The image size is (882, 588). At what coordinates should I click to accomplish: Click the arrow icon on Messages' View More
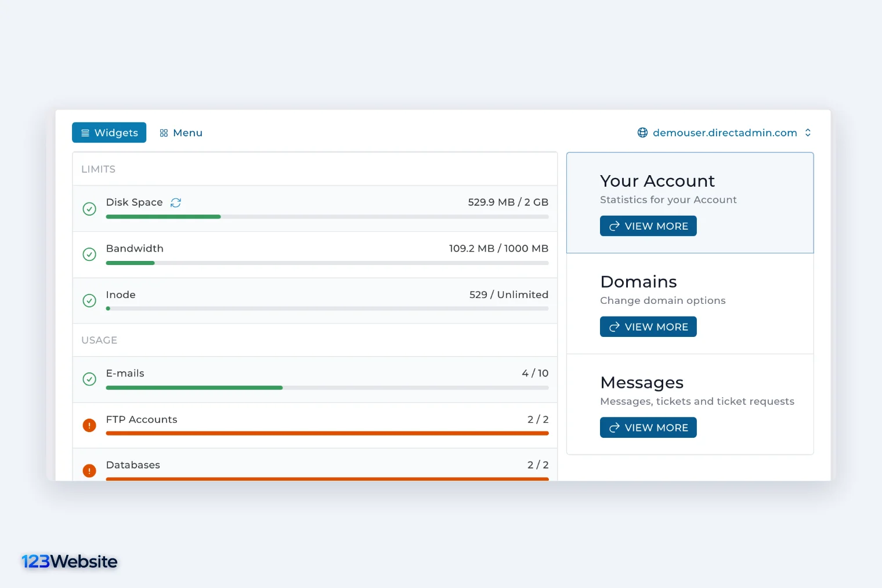click(x=614, y=428)
